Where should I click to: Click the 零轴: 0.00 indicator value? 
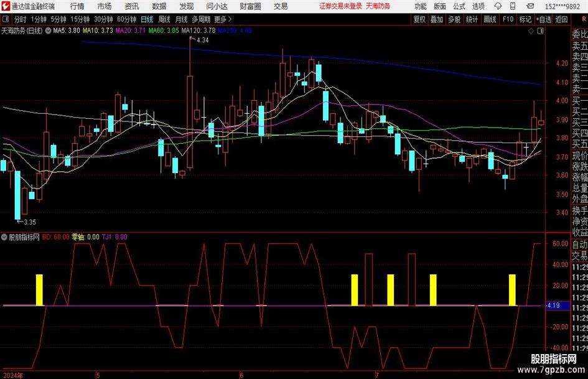tap(85, 237)
